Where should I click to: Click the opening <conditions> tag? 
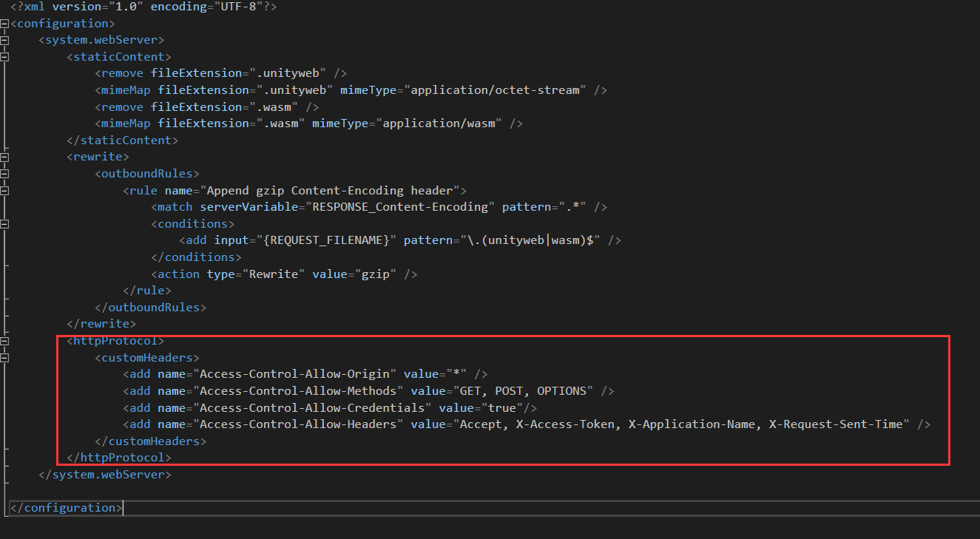click(192, 223)
